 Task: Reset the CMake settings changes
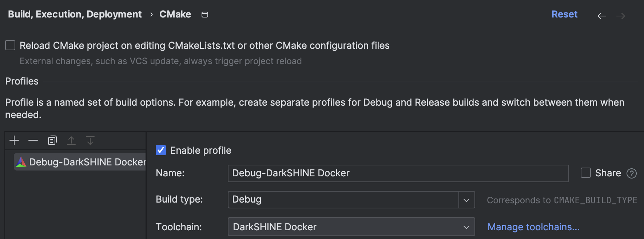[564, 14]
